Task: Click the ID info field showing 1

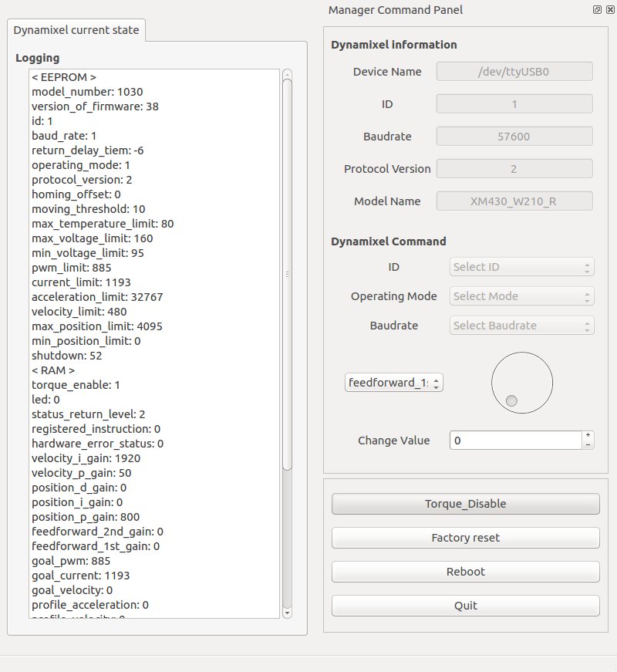Action: tap(514, 104)
